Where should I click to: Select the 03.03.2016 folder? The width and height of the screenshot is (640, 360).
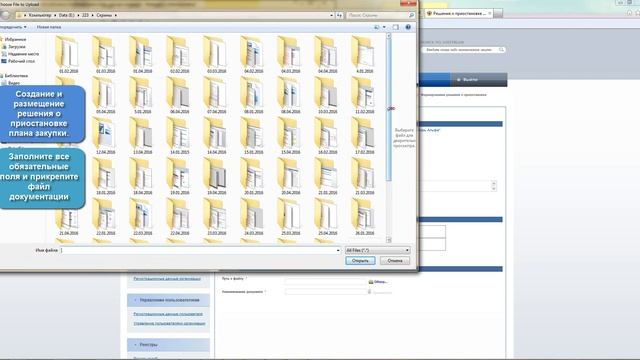click(216, 55)
